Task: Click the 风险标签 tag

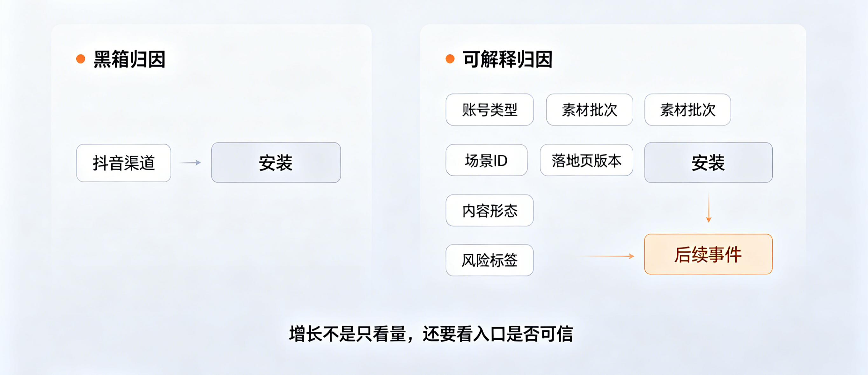Action: 489,260
